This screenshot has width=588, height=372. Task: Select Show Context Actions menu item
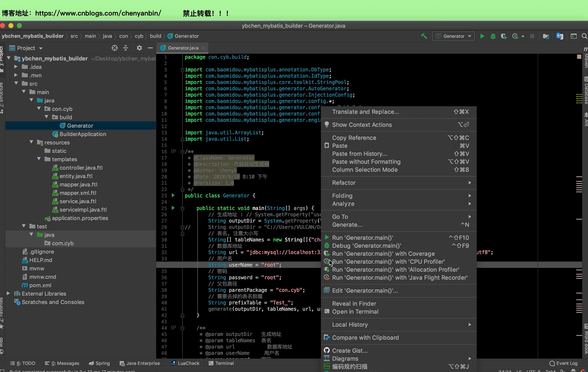(399, 125)
